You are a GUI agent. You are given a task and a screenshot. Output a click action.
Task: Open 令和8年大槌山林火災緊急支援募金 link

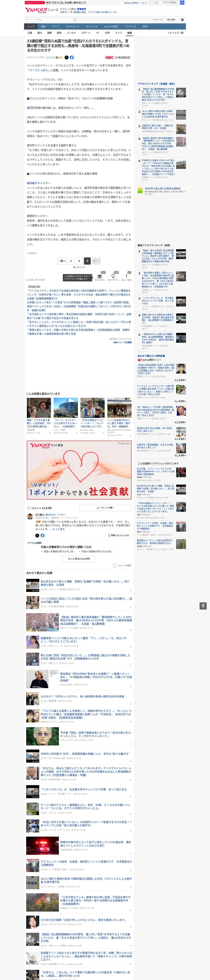[x=162, y=188]
